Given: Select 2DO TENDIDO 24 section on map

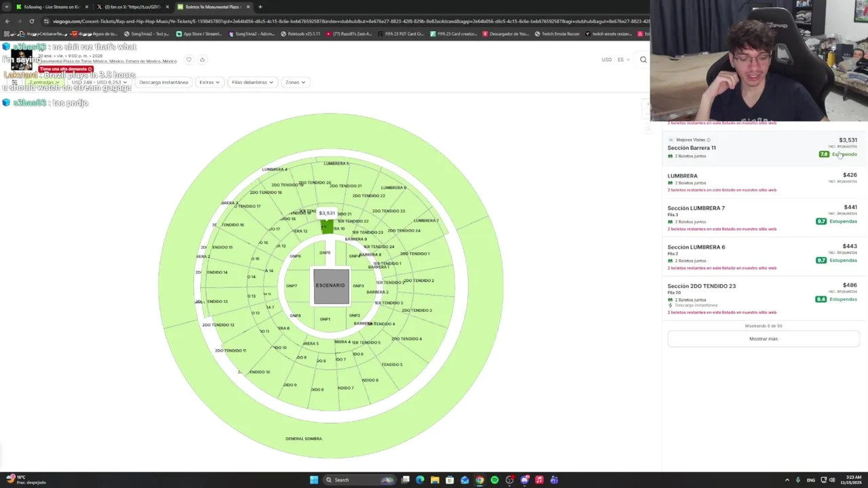Looking at the screenshot, I should tap(403, 230).
